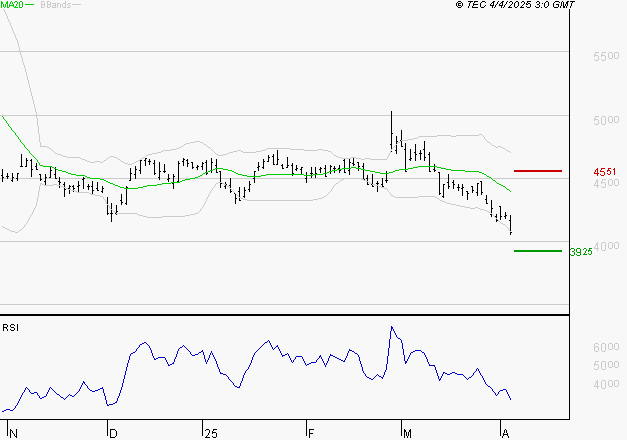The image size is (627, 440).
Task: Select the '25' year marker on time axis
Action: point(209,433)
